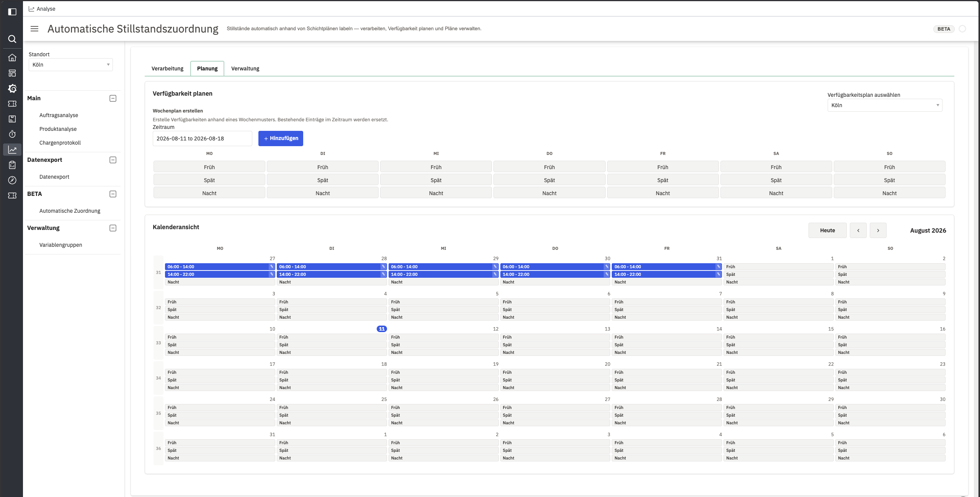Edit the 14:00 - 22:00 entry on day 30
The image size is (980, 497).
point(607,274)
